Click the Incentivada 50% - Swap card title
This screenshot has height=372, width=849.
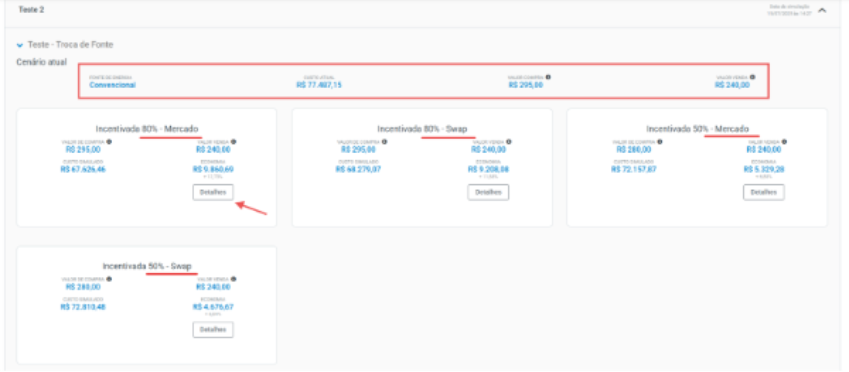(147, 266)
